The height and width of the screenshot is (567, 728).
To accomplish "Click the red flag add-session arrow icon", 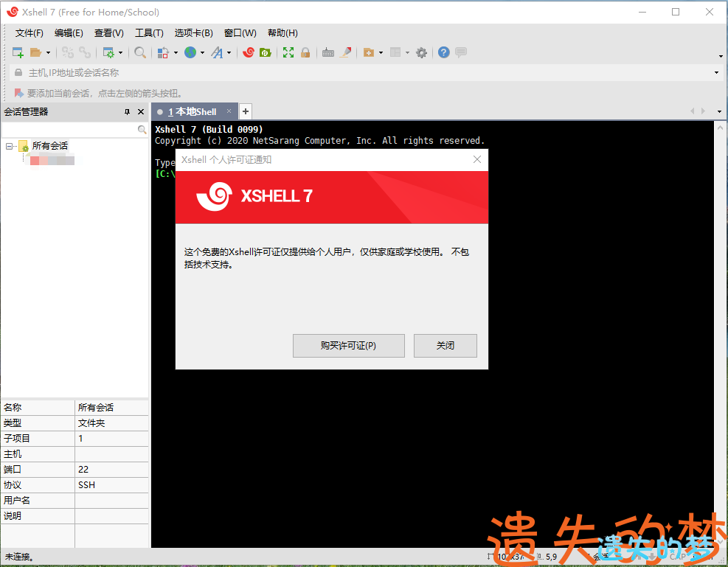I will coord(18,93).
